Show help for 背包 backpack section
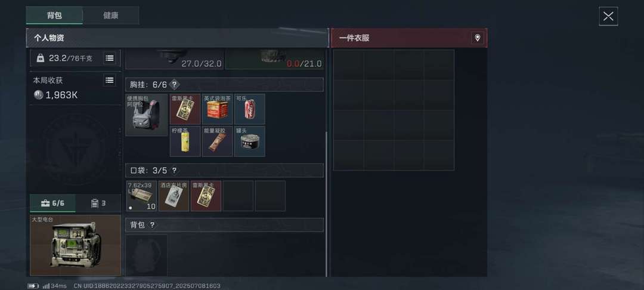 click(153, 225)
